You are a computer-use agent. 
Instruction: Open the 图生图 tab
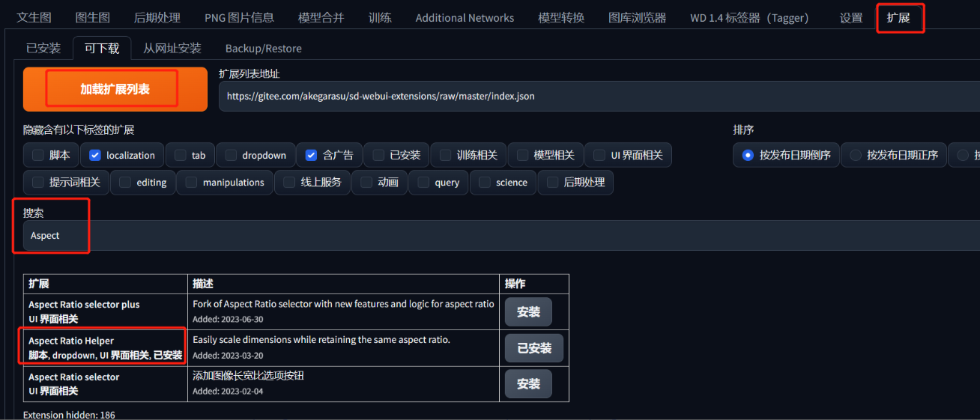93,17
